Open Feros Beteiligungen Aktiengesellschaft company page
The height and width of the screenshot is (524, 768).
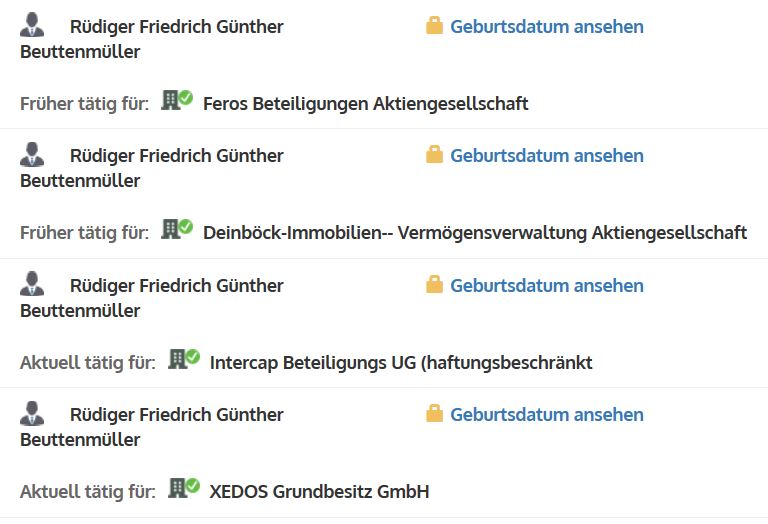[365, 103]
